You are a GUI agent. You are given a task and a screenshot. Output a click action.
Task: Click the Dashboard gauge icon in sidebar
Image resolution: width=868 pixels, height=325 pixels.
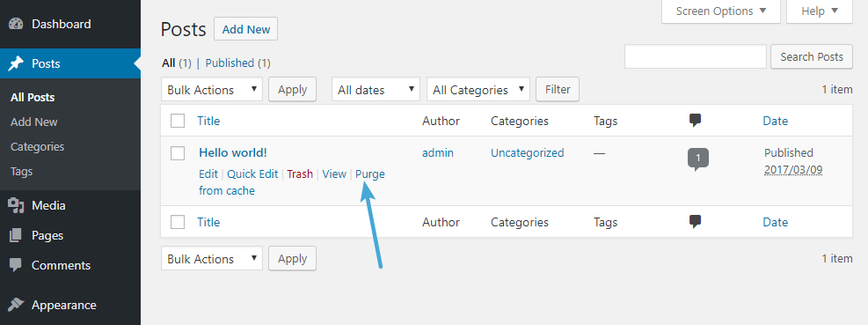click(x=16, y=25)
